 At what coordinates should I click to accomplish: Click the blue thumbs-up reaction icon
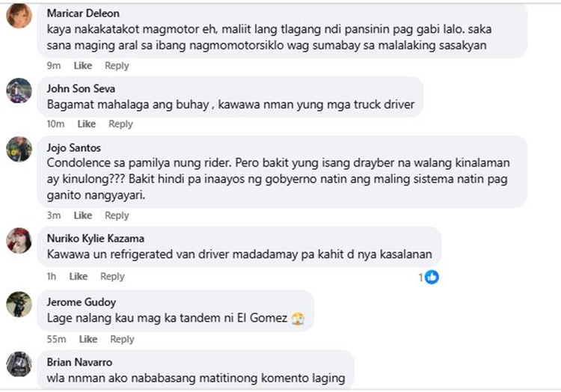[x=432, y=277]
